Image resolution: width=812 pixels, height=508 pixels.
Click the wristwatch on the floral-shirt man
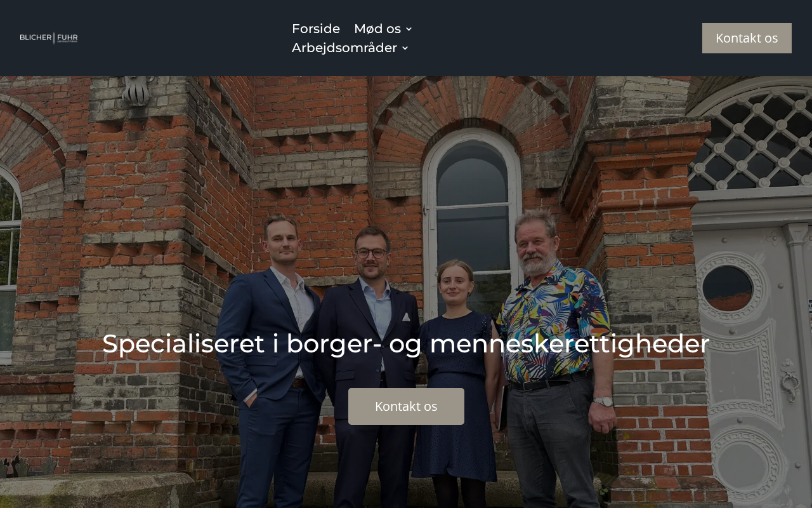coord(604,401)
